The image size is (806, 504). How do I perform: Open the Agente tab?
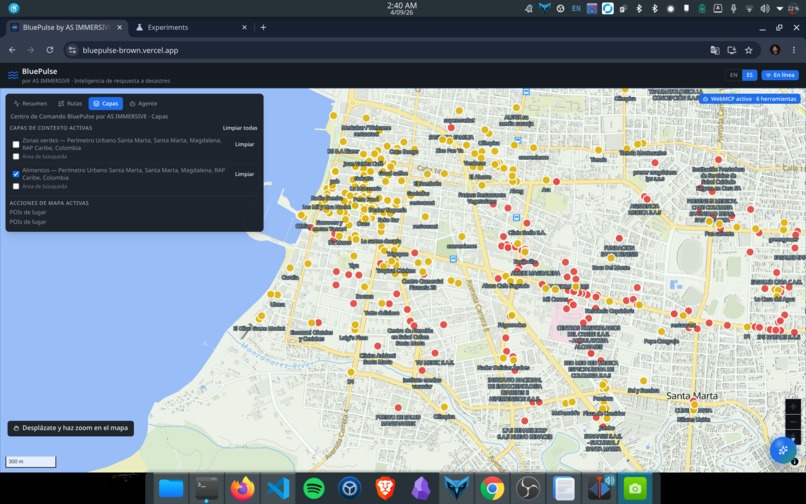click(x=143, y=103)
